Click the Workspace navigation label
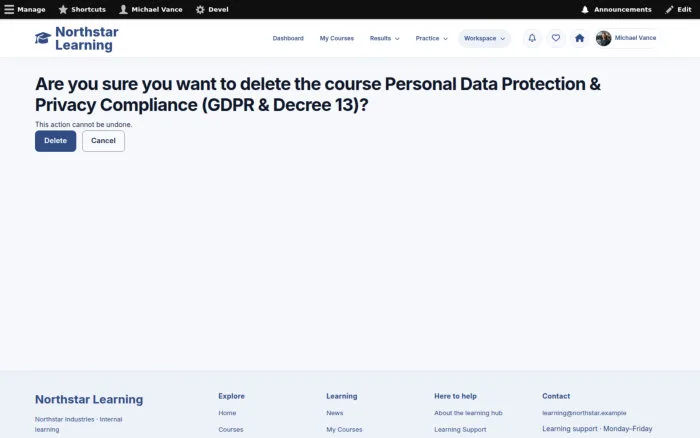 point(480,38)
